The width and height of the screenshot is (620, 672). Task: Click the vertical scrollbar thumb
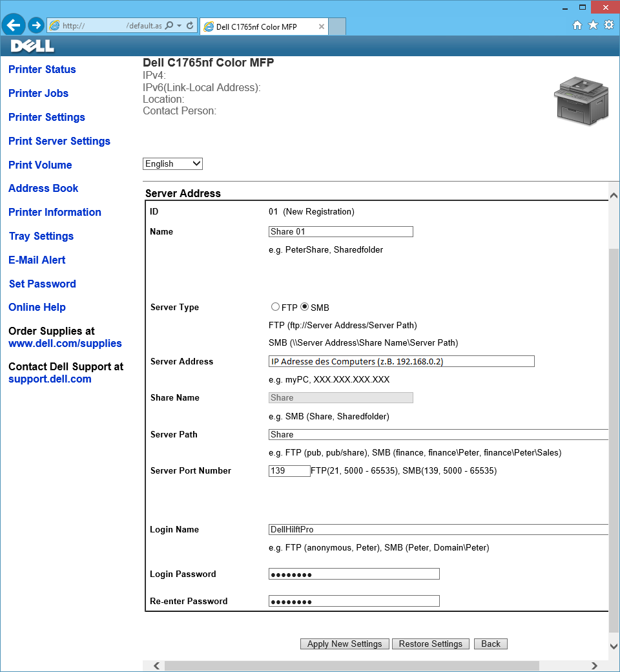click(614, 440)
